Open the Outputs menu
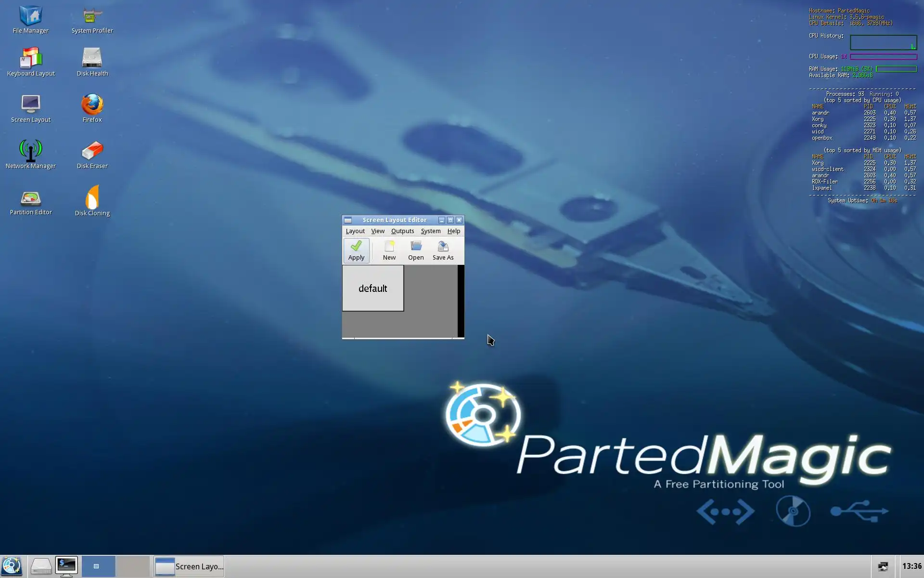Screen dimensions: 924x578 402,231
